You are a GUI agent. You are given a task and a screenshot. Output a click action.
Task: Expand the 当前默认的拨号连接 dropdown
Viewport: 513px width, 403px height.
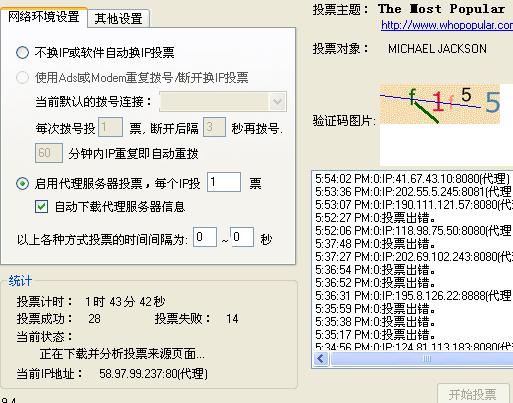point(277,102)
